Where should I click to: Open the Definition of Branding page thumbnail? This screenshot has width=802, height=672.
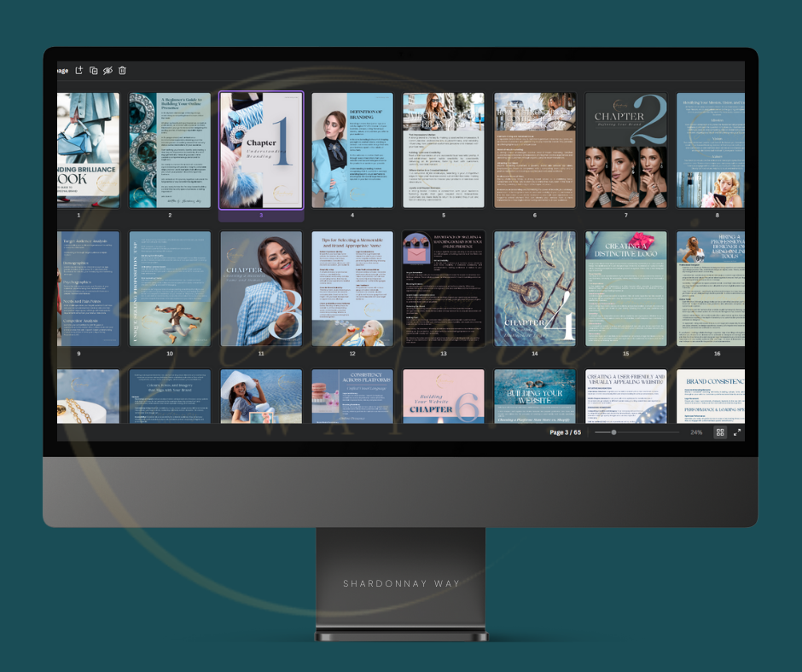[352, 150]
